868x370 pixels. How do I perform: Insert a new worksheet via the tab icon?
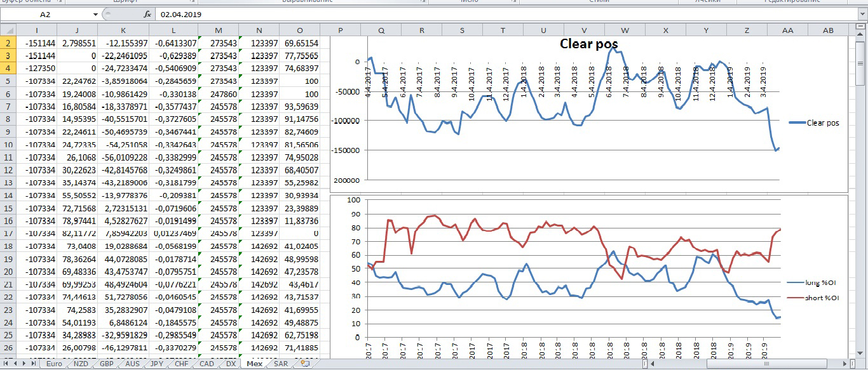306,364
